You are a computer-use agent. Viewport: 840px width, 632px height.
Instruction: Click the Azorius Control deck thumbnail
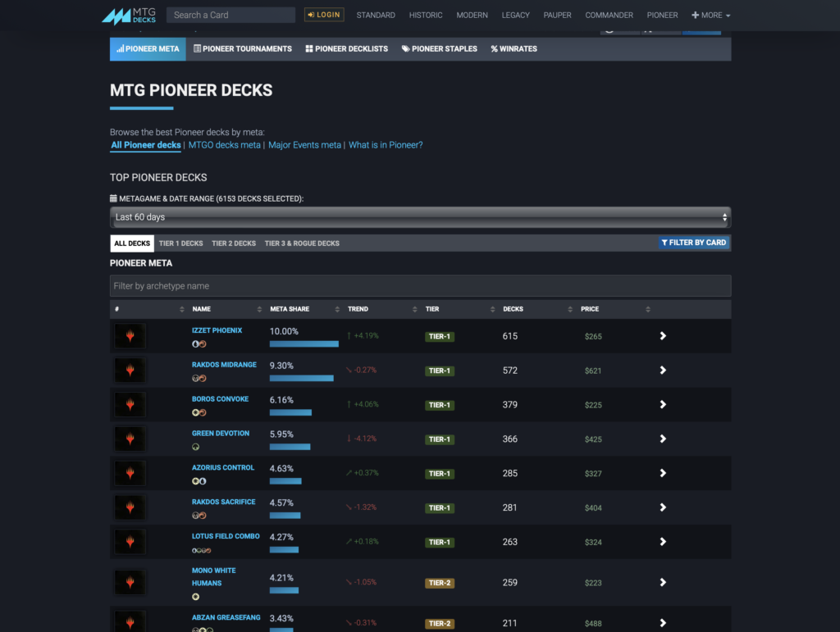click(x=130, y=473)
